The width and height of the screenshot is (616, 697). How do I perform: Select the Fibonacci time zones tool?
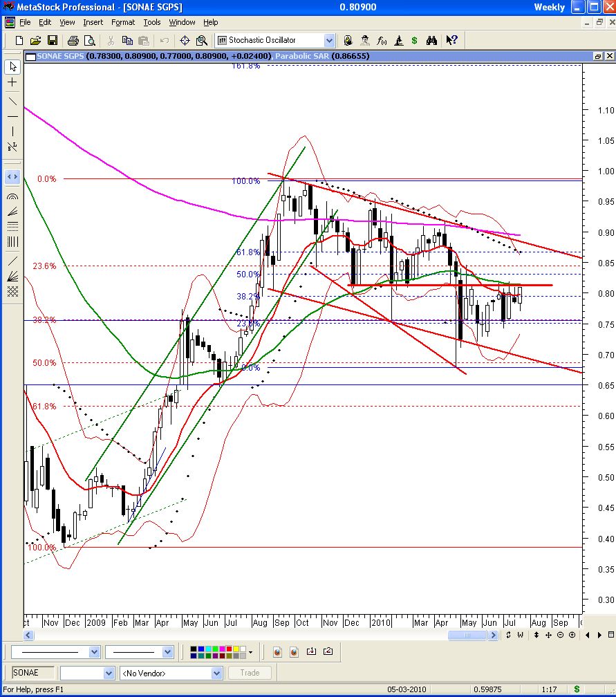pos(12,241)
